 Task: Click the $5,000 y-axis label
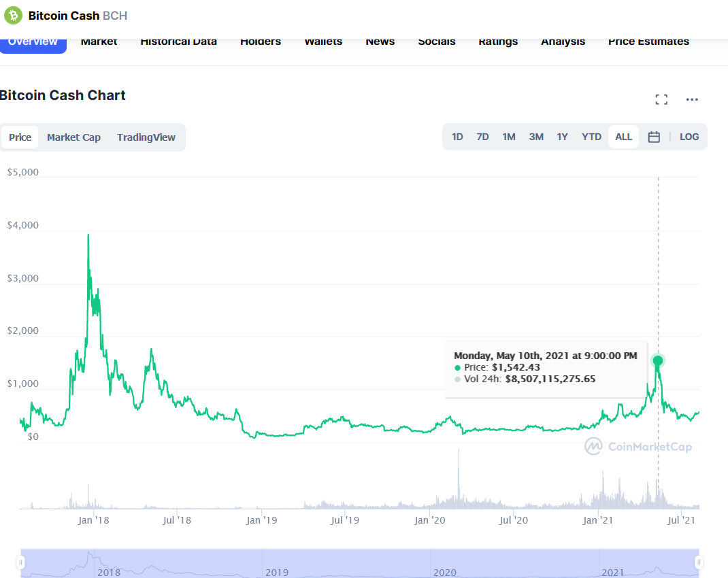pyautogui.click(x=22, y=172)
